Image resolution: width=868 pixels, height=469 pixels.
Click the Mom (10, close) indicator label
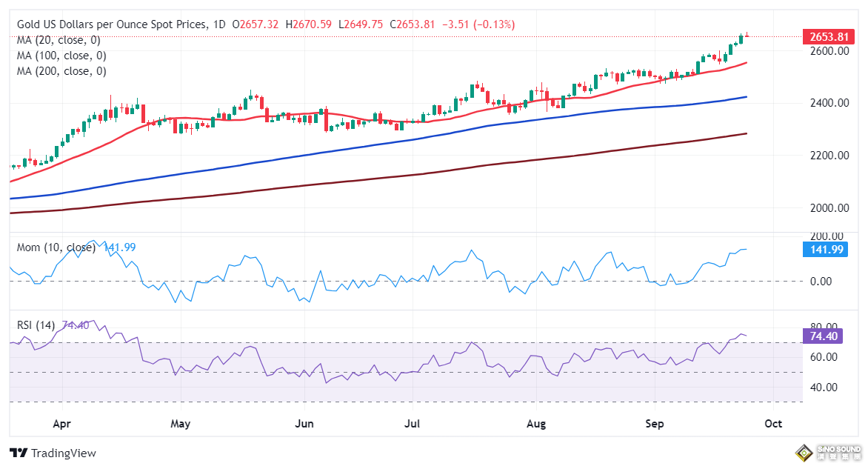coord(56,247)
